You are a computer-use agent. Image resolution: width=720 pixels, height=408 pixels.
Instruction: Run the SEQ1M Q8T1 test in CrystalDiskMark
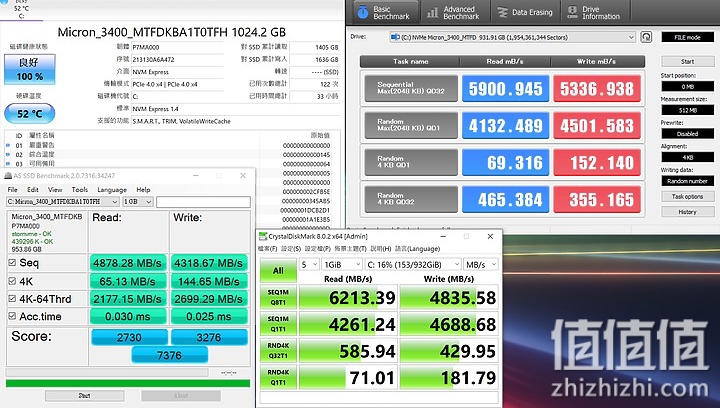click(x=278, y=297)
